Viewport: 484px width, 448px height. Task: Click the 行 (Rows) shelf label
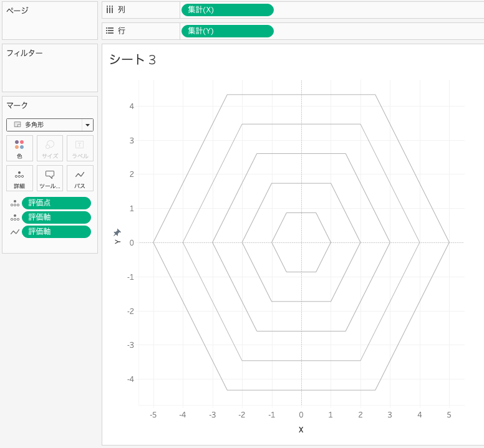coord(121,31)
